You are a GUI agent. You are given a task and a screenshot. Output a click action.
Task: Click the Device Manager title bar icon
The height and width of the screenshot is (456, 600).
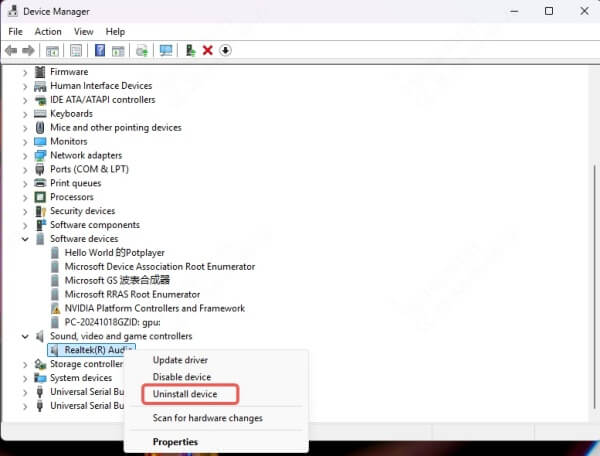[13, 11]
